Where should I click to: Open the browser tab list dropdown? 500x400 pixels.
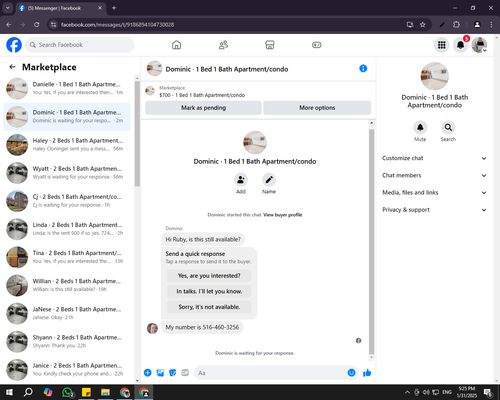(7, 8)
